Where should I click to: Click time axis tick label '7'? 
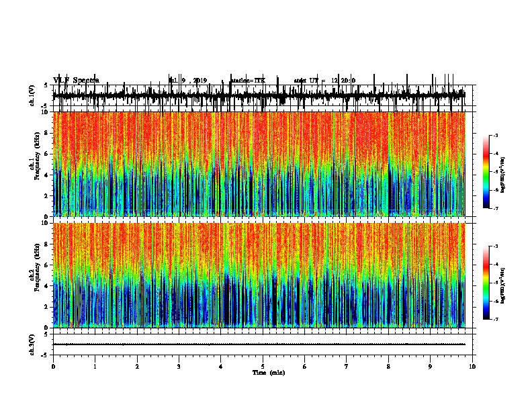[x=347, y=367]
